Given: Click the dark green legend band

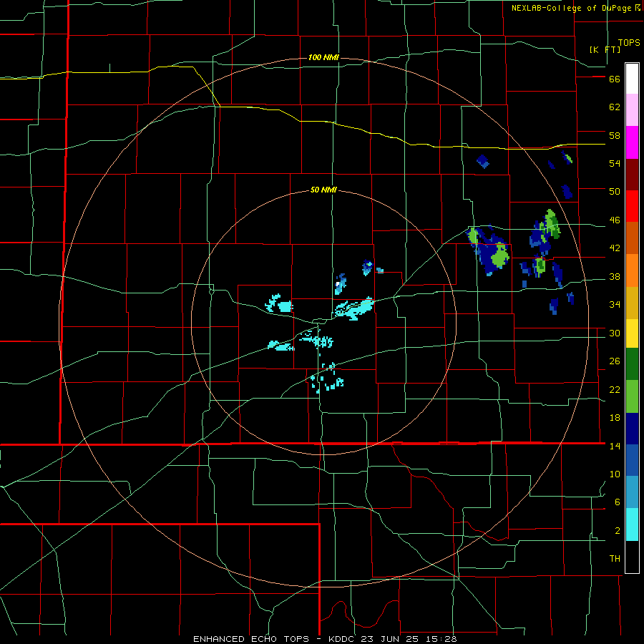Looking at the screenshot, I should 632,364.
